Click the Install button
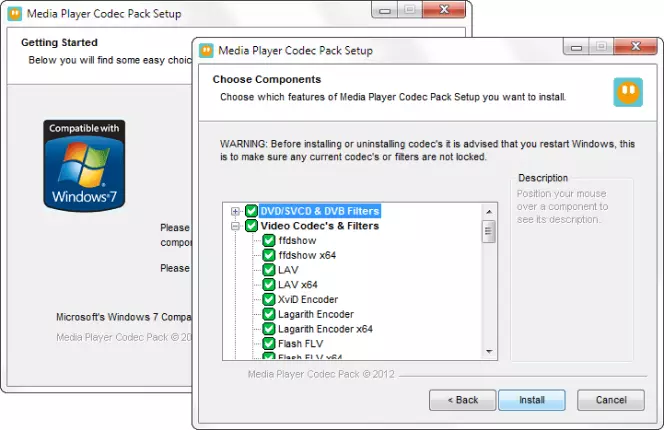The height and width of the screenshot is (430, 664). (x=531, y=400)
